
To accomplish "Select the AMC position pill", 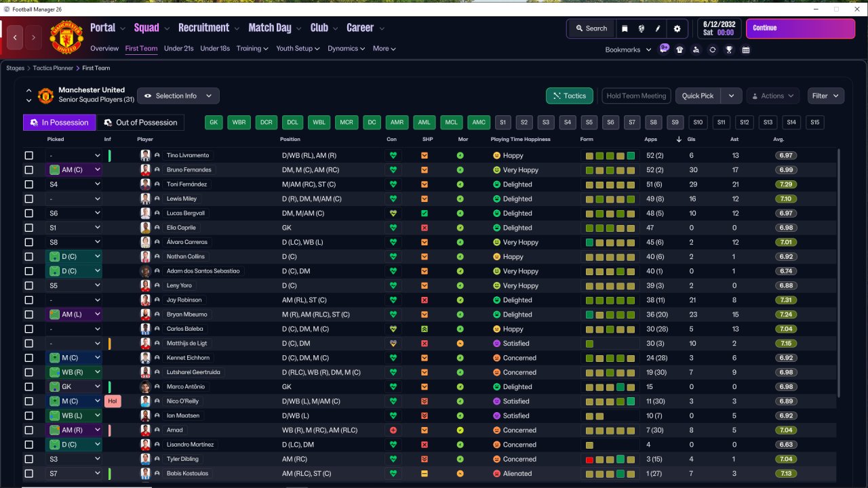I will pyautogui.click(x=479, y=123).
